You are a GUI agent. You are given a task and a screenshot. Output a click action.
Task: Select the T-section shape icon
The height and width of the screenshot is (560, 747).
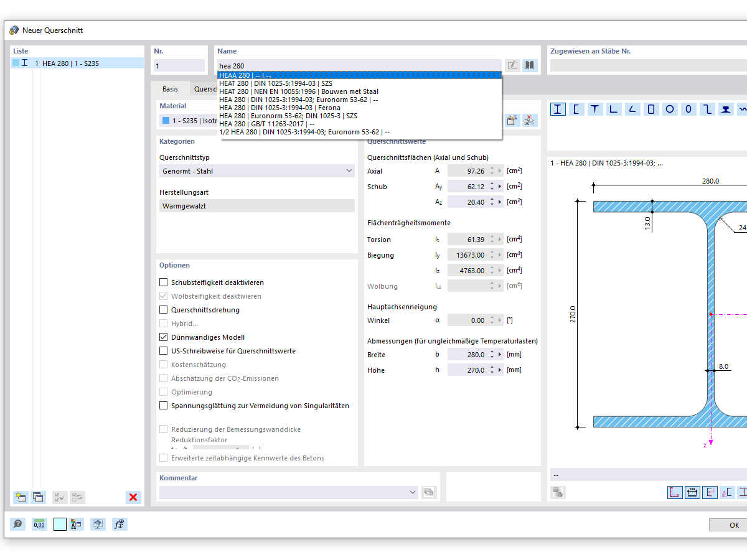tap(596, 110)
